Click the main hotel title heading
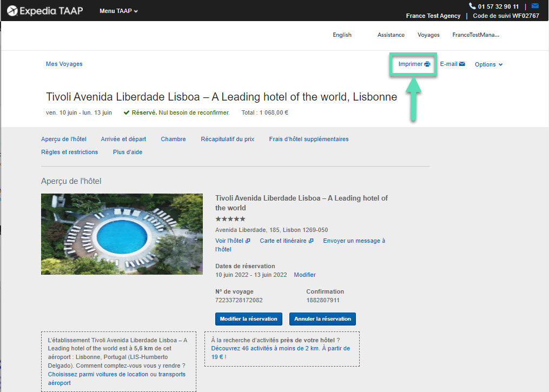This screenshot has height=392, width=549. pos(222,97)
